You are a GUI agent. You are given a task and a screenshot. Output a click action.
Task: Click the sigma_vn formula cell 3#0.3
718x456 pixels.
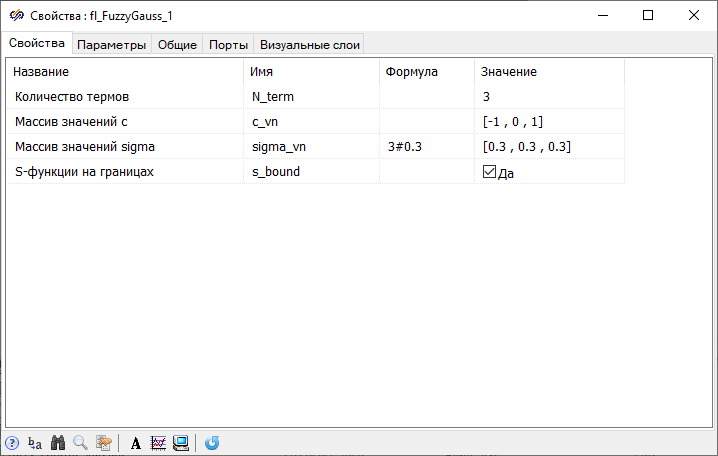pyautogui.click(x=426, y=147)
